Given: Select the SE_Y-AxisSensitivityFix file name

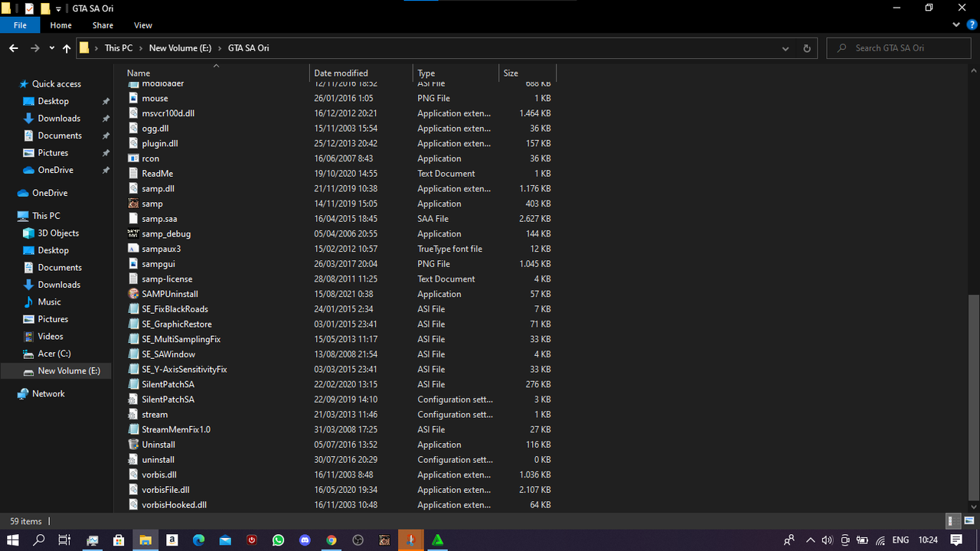Looking at the screenshot, I should click(x=185, y=370).
